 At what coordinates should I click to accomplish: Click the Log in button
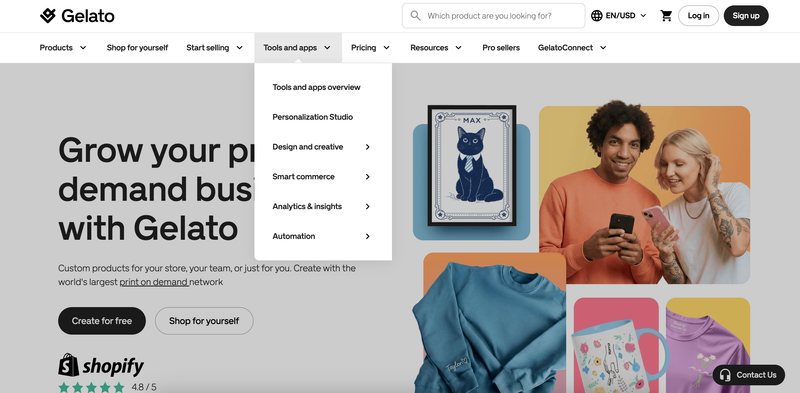point(698,16)
